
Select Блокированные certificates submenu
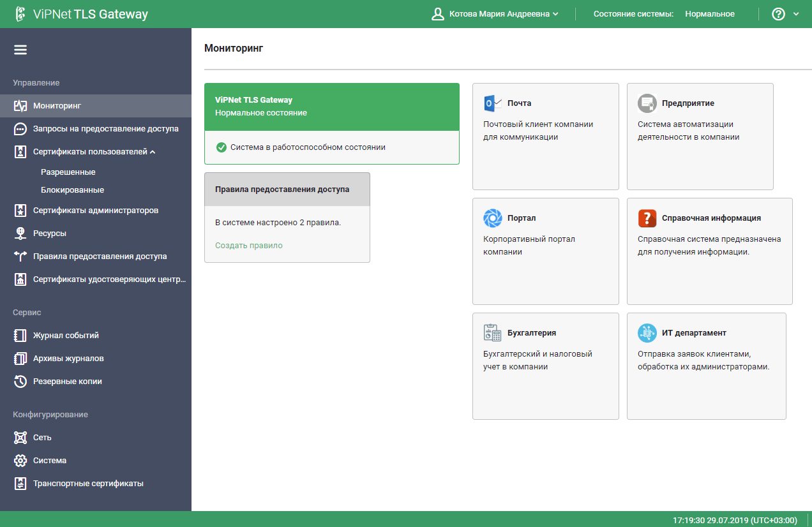coord(73,190)
